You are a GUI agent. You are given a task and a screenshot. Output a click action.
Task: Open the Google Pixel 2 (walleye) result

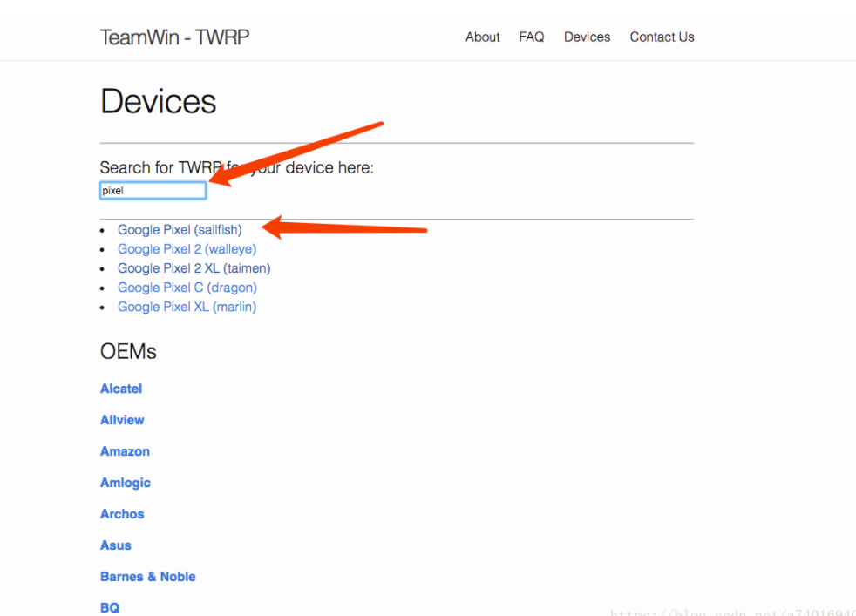tap(187, 249)
